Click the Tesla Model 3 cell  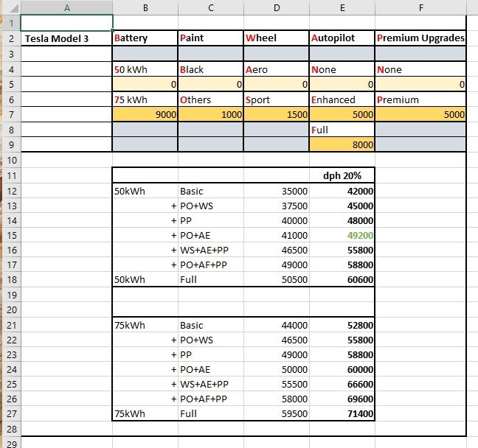[x=67, y=38]
